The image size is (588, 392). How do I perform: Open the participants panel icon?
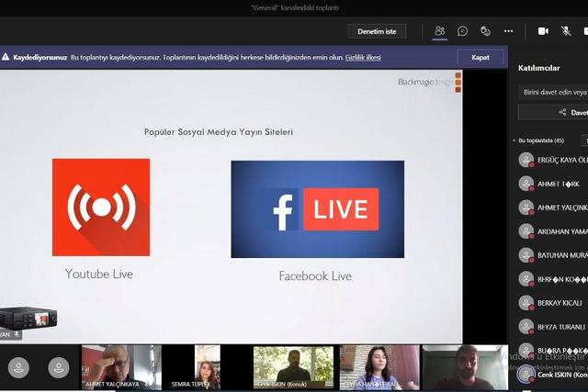click(x=439, y=31)
